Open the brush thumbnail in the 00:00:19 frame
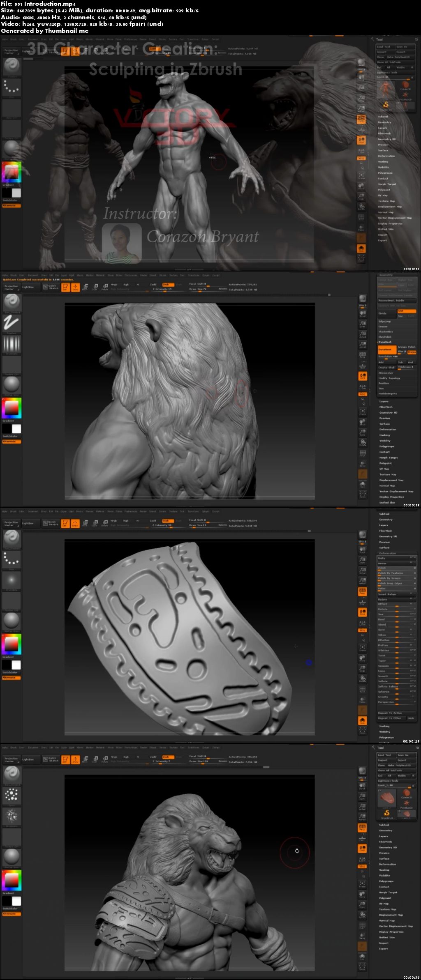This screenshot has width=421, height=980. coord(12,302)
